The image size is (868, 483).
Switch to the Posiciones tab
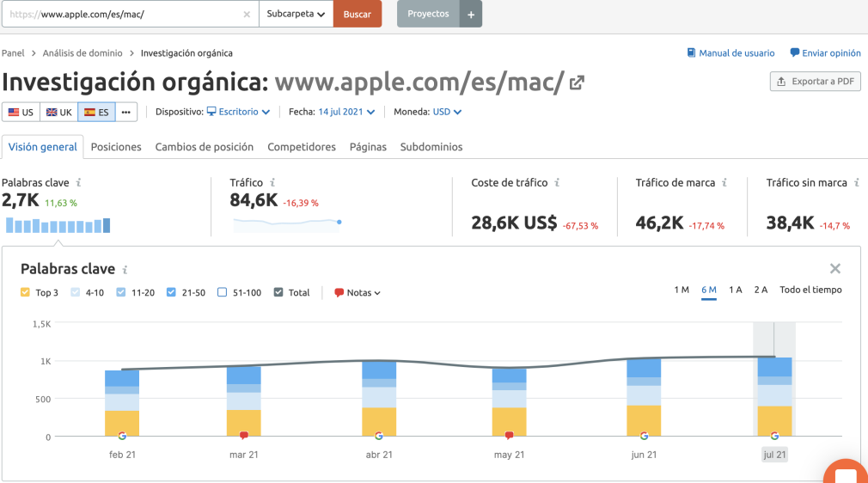[116, 147]
